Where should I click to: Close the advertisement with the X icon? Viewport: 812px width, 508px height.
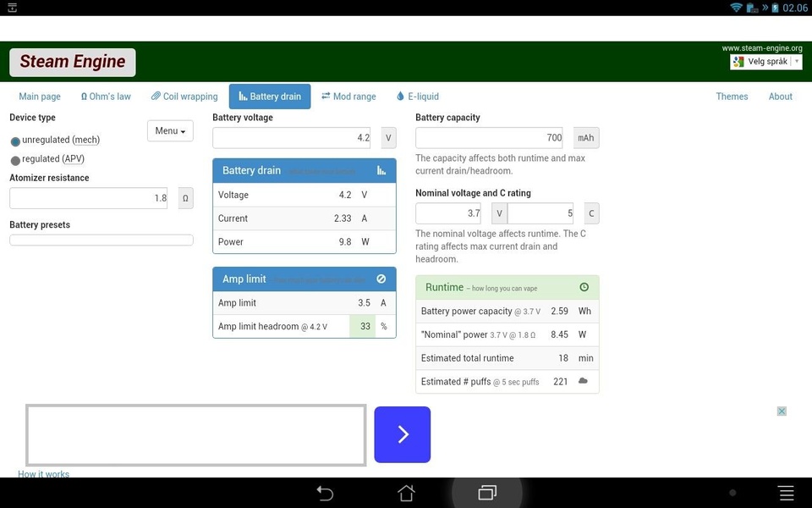click(x=782, y=411)
